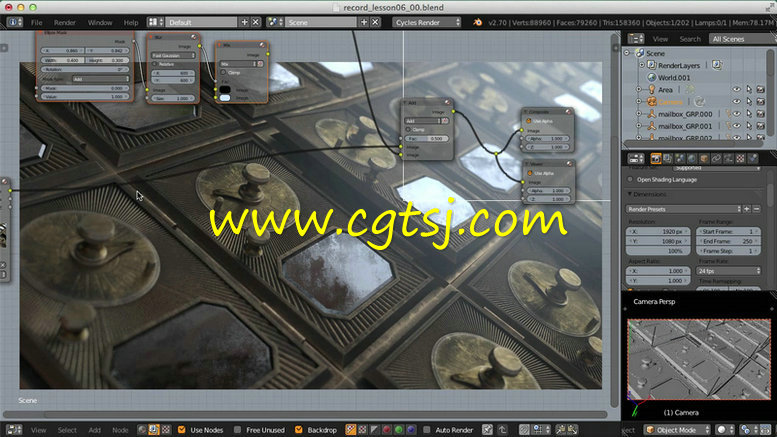Expand the Camera tree item
This screenshot has width=777, height=437.
(x=639, y=102)
